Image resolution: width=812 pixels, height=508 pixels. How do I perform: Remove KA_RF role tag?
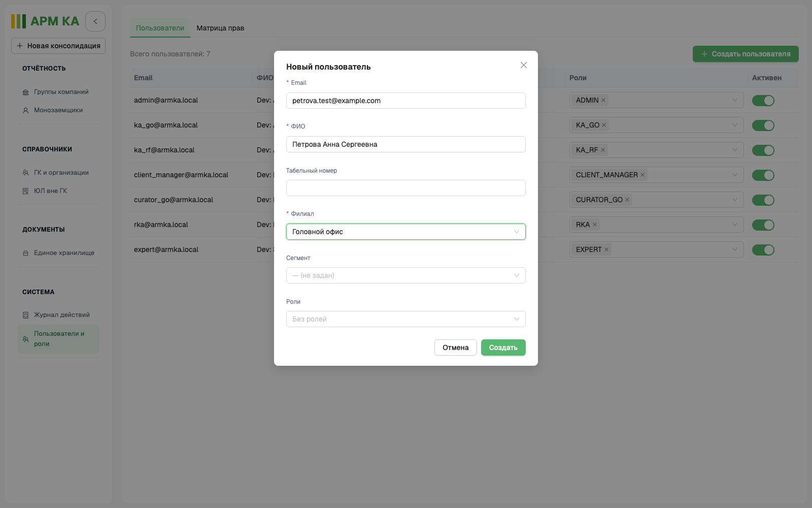pyautogui.click(x=603, y=150)
